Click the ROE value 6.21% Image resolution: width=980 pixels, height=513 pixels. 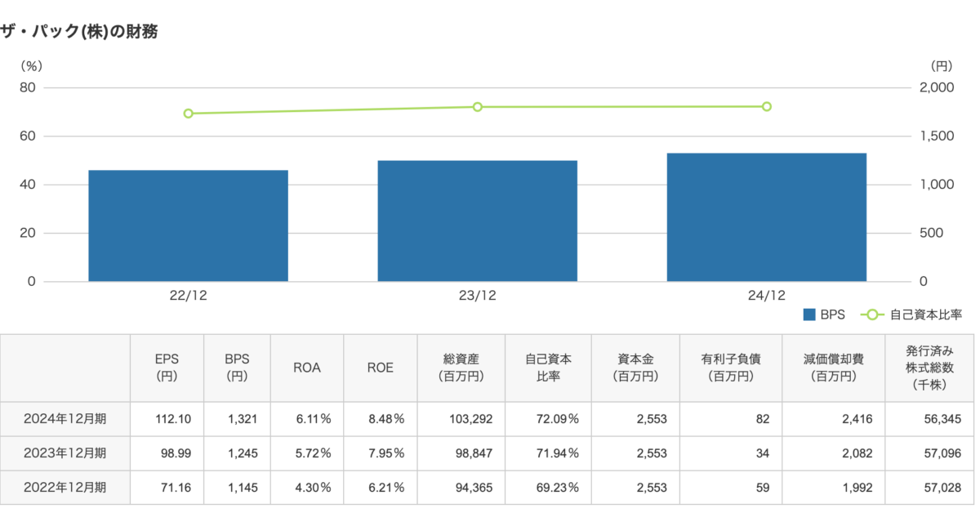387,488
